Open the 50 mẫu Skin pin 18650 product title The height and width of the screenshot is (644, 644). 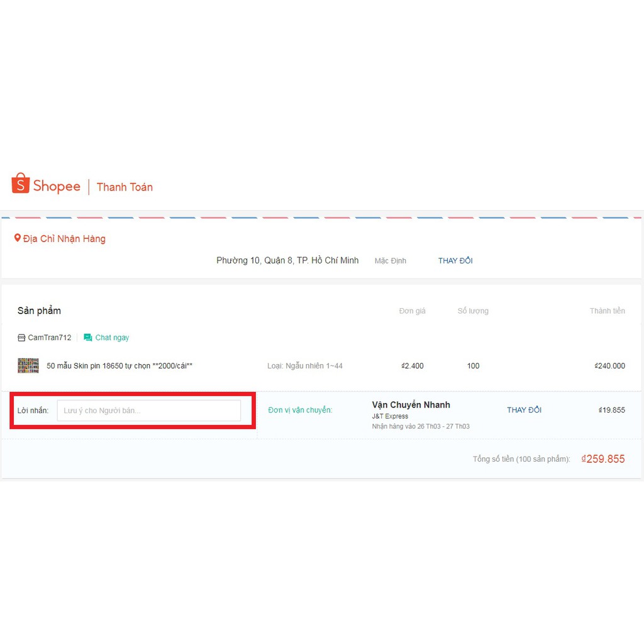coord(119,365)
